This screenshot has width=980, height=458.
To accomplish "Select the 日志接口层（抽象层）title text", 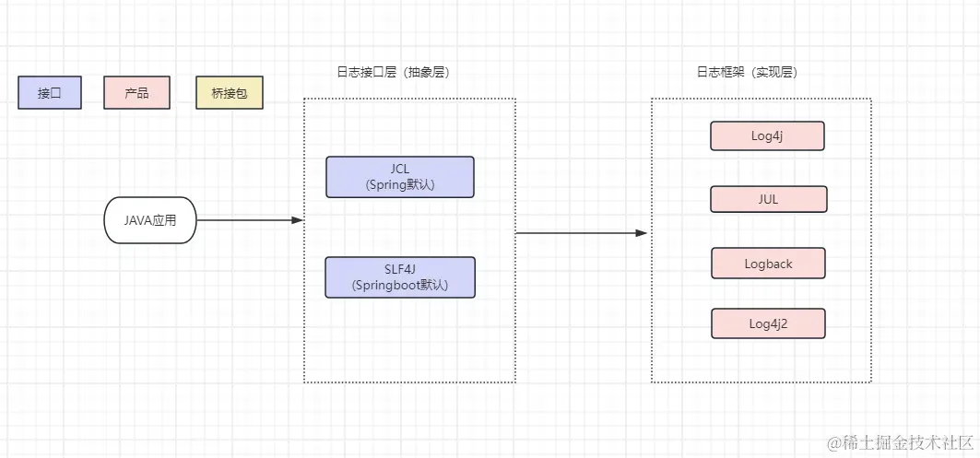I will (x=393, y=72).
